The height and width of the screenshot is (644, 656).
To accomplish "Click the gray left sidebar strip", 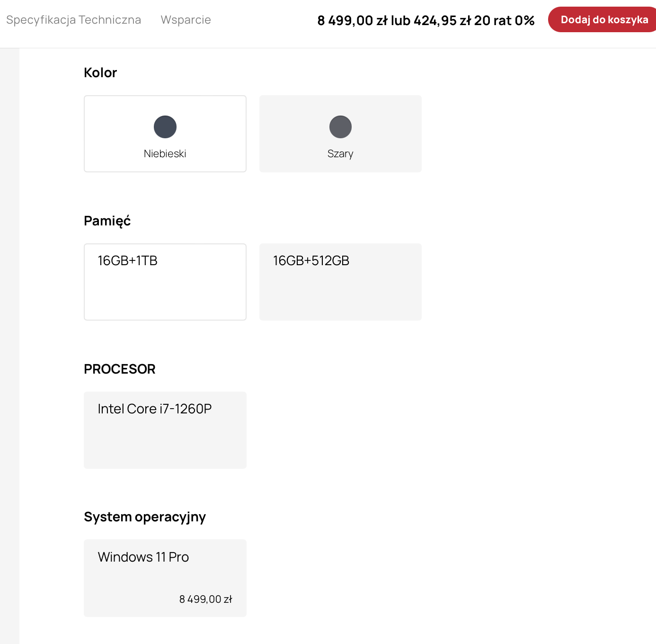I will tap(9, 346).
